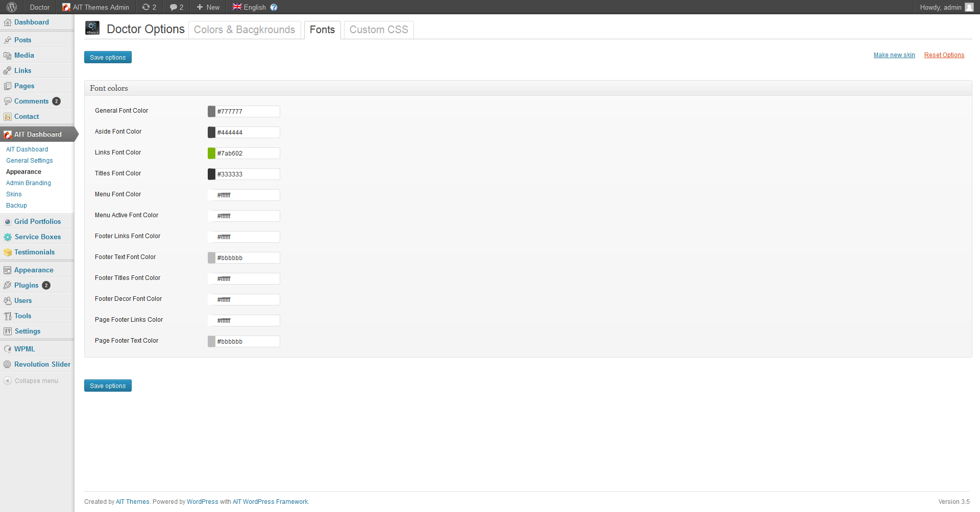This screenshot has height=512, width=980.
Task: Click the Make new skin link
Action: point(894,55)
